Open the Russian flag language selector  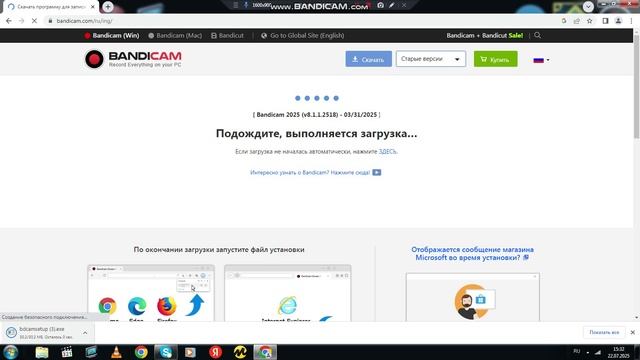[541, 60]
